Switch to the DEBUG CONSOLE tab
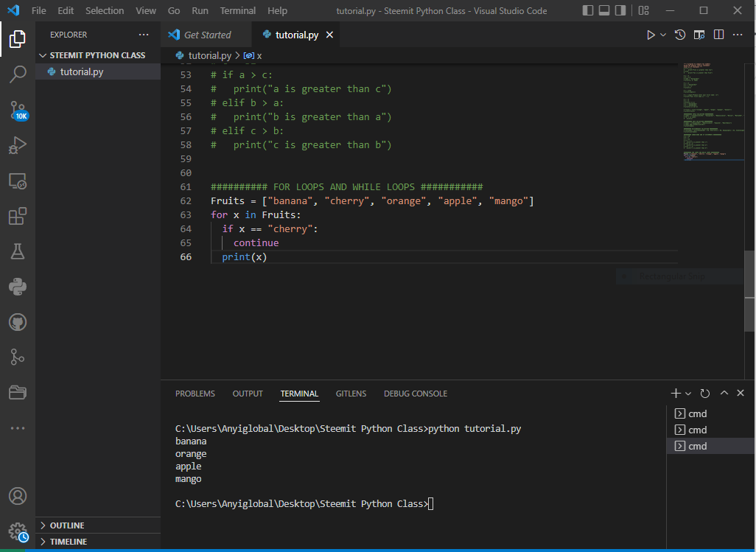Screen dimensions: 756x552 click(x=415, y=394)
